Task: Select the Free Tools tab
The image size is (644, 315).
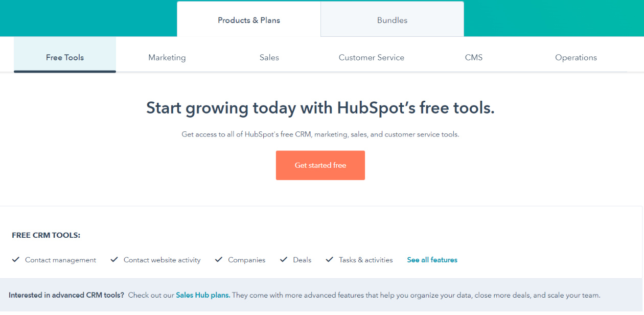Action: click(x=64, y=57)
